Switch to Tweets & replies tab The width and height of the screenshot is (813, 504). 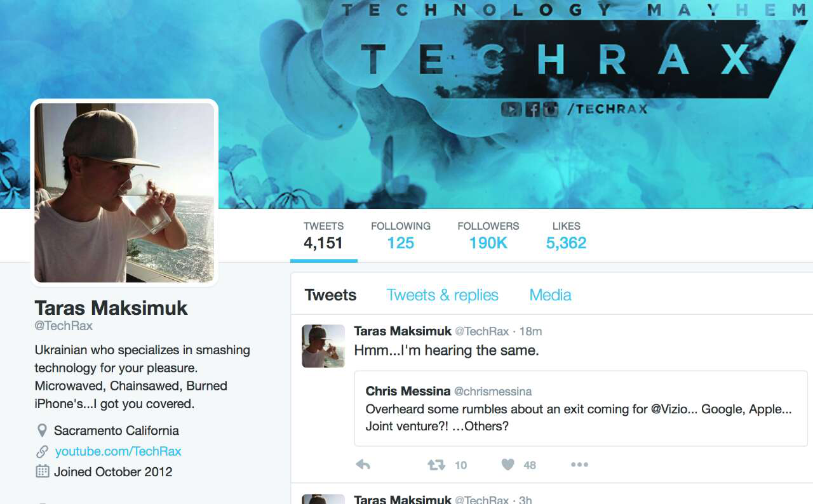coord(442,295)
